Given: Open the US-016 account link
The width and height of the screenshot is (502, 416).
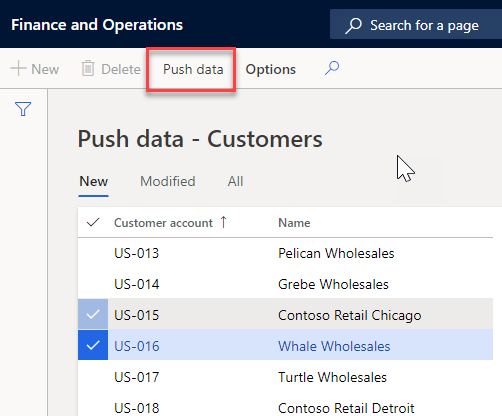Looking at the screenshot, I should [136, 346].
